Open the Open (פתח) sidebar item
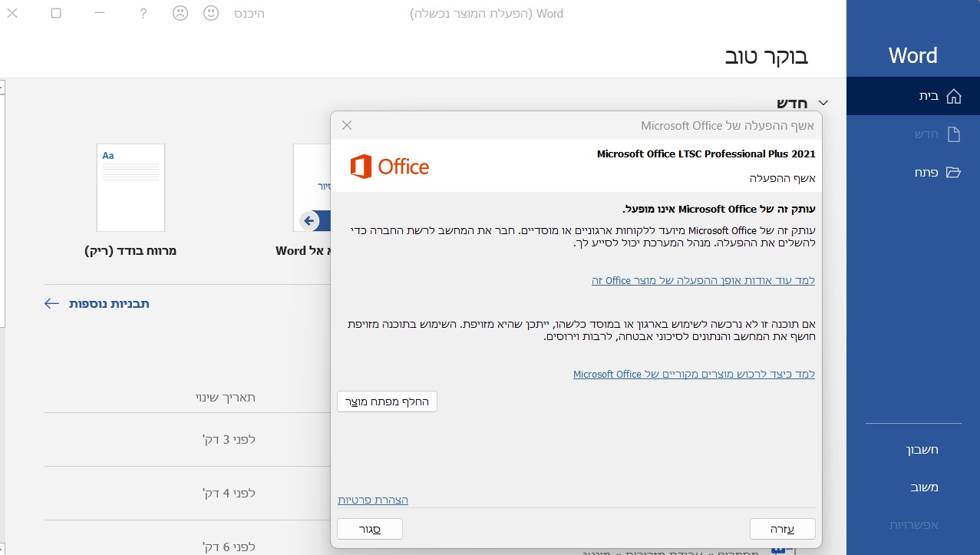Image resolution: width=980 pixels, height=555 pixels. click(x=913, y=172)
